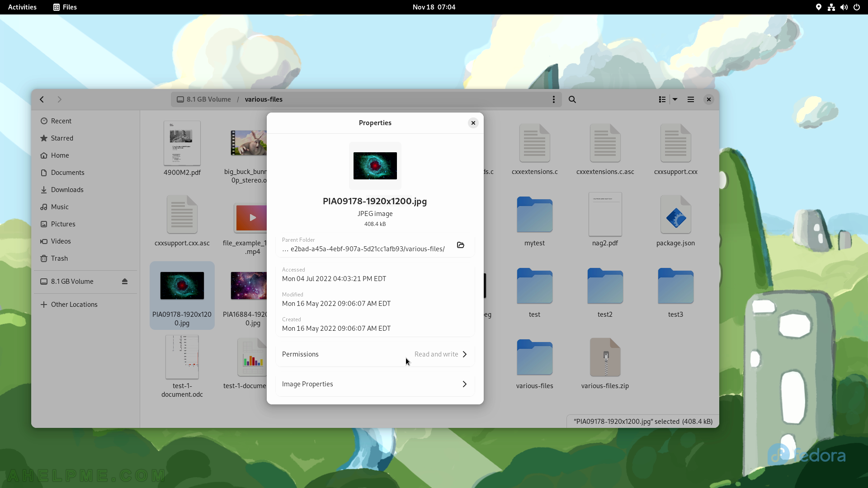Expand the Image Properties row
This screenshot has height=488, width=868.
point(375,384)
